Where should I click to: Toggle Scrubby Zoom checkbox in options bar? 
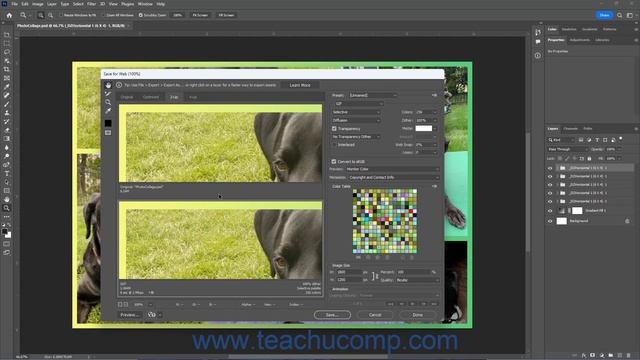[141, 15]
